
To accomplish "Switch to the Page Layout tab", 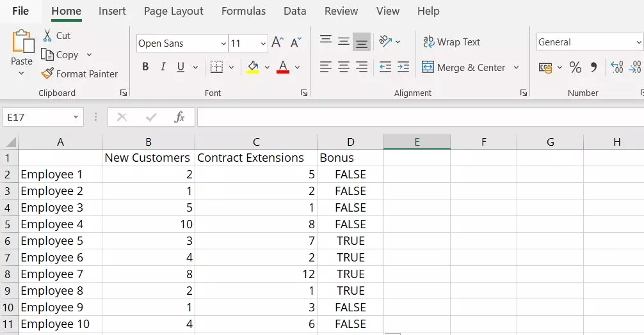I will pos(173,11).
